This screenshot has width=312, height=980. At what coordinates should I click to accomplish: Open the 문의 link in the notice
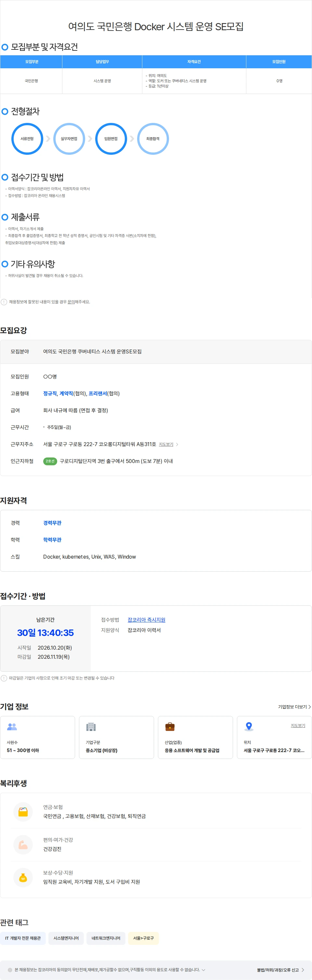click(71, 302)
